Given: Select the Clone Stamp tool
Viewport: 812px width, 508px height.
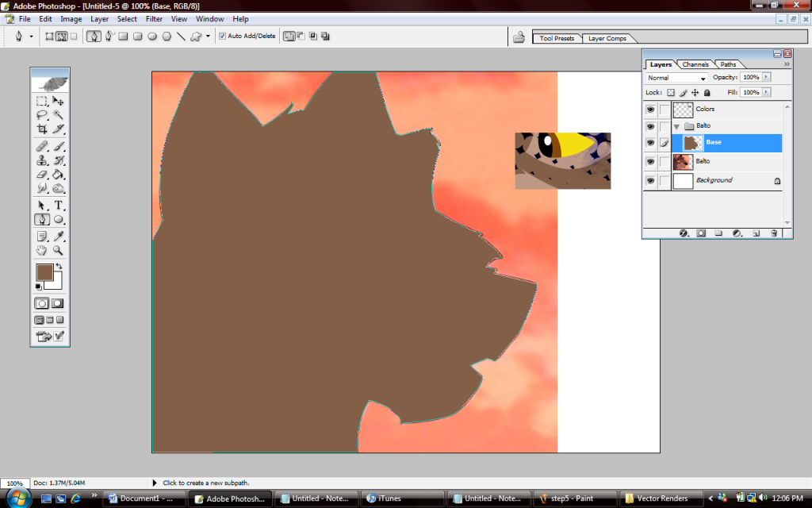Looking at the screenshot, I should pyautogui.click(x=42, y=160).
